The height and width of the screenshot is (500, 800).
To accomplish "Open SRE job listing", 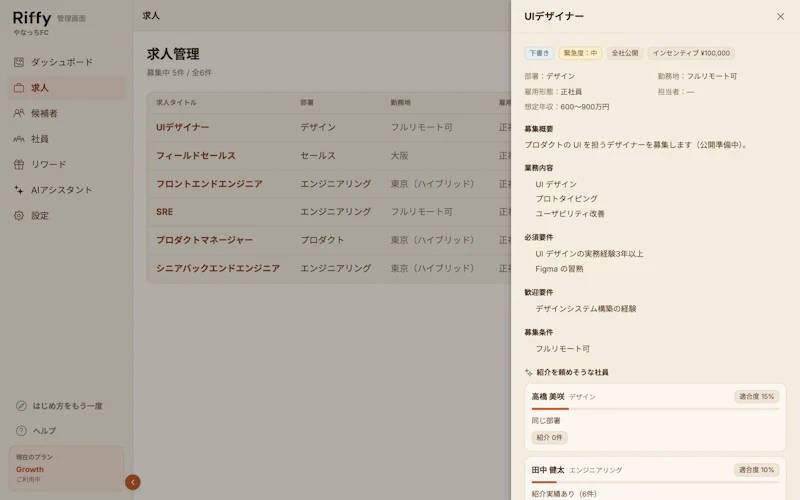I will pyautogui.click(x=164, y=212).
